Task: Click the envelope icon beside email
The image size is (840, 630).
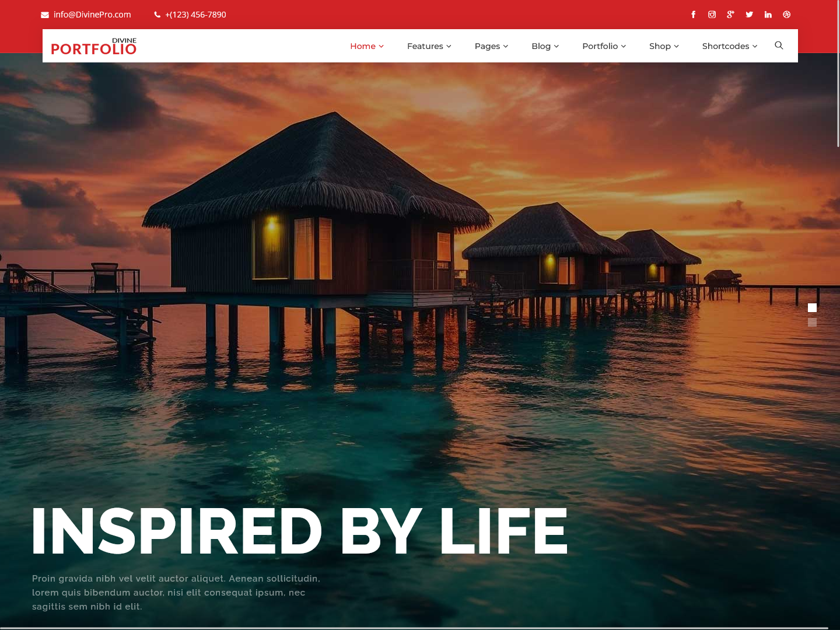Action: click(45, 15)
